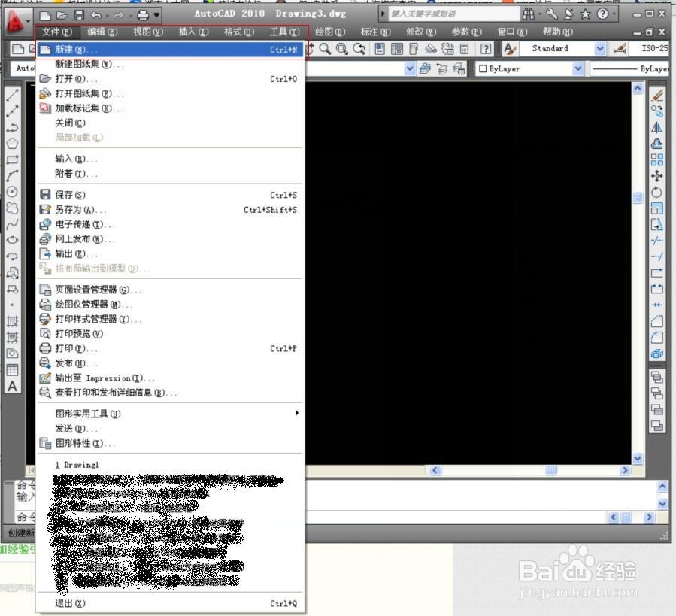This screenshot has width=676, height=616.
Task: Open the 标注 menu
Action: [375, 32]
